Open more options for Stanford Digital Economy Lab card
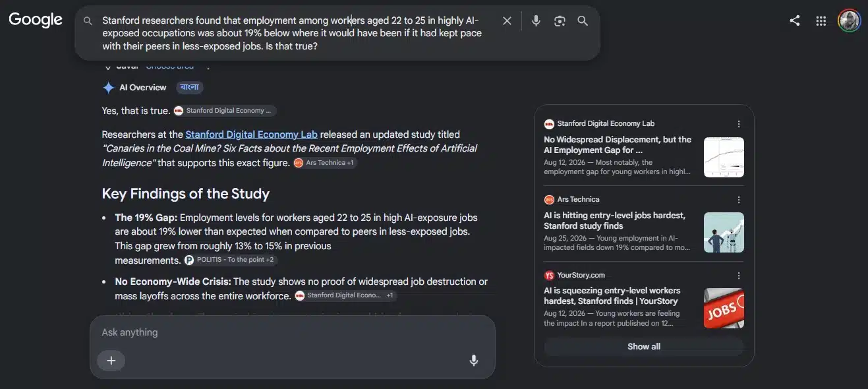 click(x=739, y=124)
